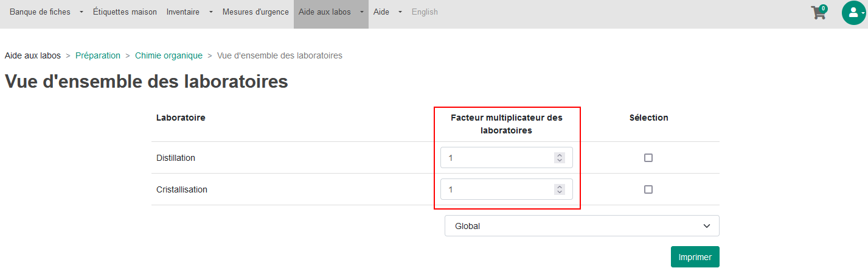
Task: Open Étiquettes maison menu item
Action: tap(125, 12)
